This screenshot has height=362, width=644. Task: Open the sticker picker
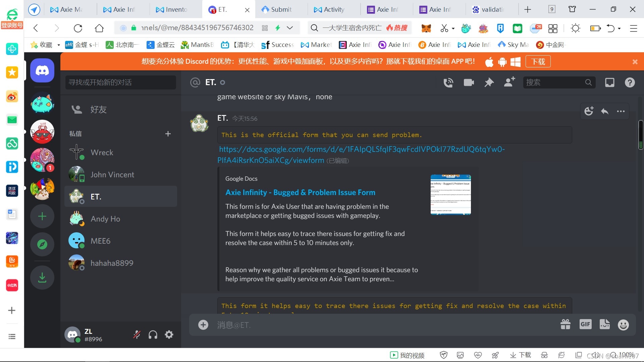coord(605,324)
